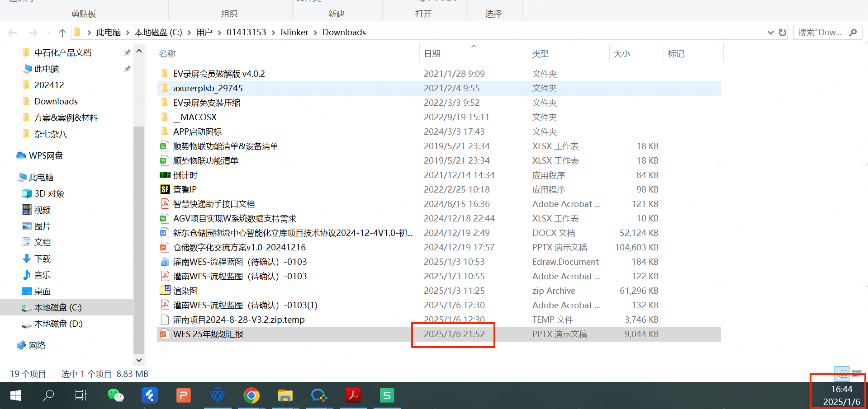Click the refresh button in address bar
Image resolution: width=868 pixels, height=409 pixels.
click(x=783, y=33)
